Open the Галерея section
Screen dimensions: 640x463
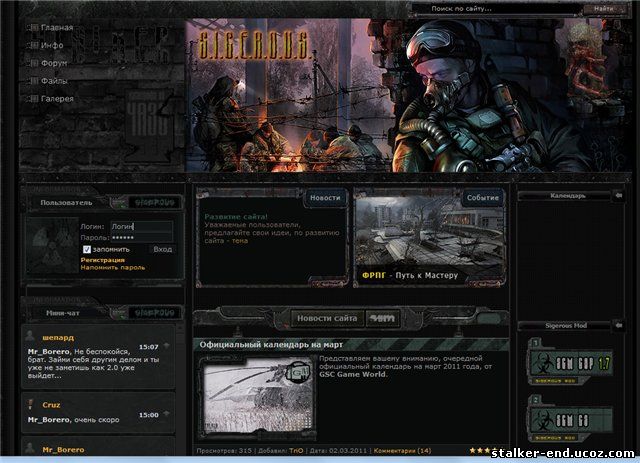pos(57,99)
